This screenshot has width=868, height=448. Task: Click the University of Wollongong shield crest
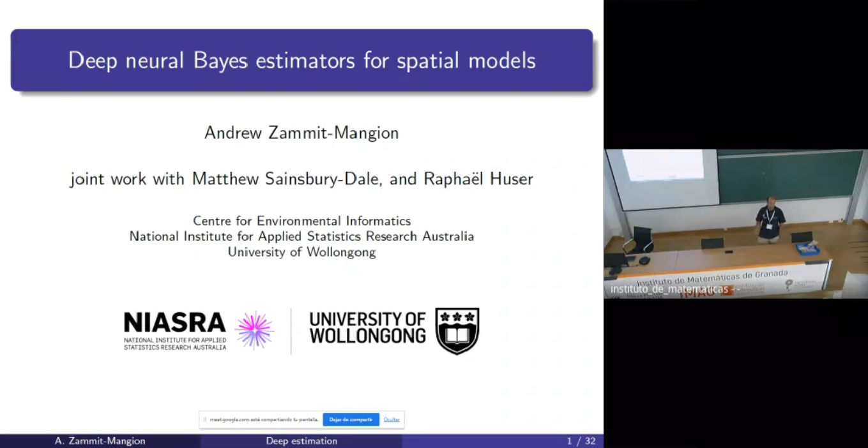[457, 331]
